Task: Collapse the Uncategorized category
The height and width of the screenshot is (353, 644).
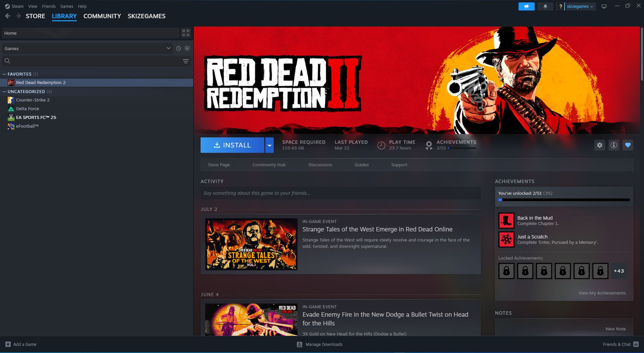Action: point(5,92)
